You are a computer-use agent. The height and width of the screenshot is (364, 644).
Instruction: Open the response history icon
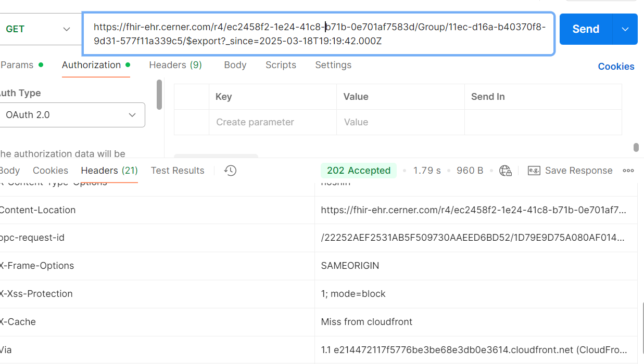(230, 171)
